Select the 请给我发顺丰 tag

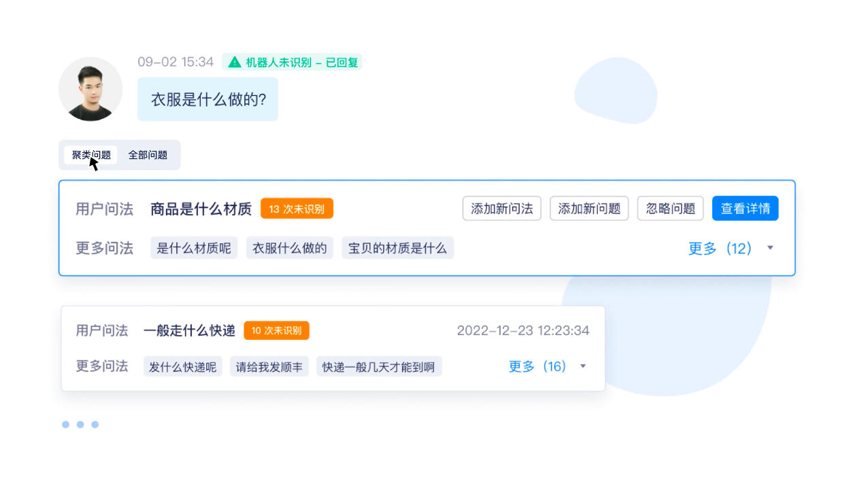click(269, 367)
